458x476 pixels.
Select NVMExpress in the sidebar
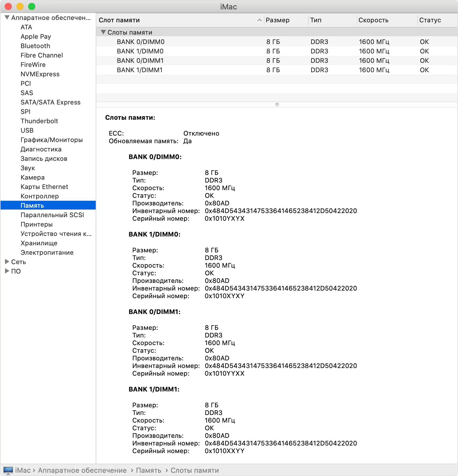(x=40, y=74)
